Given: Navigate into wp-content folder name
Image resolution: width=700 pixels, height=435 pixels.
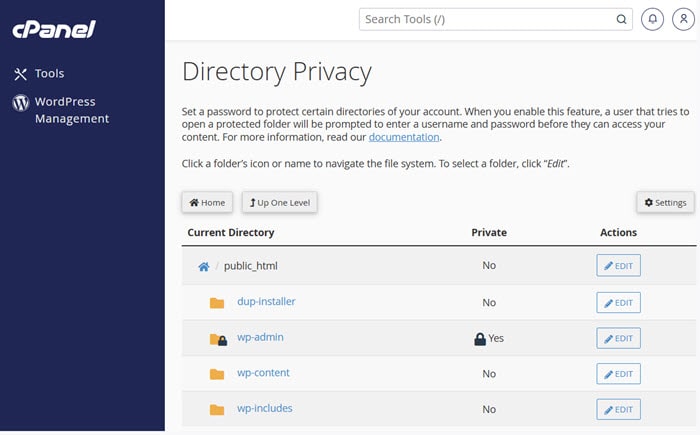Looking at the screenshot, I should pyautogui.click(x=263, y=373).
